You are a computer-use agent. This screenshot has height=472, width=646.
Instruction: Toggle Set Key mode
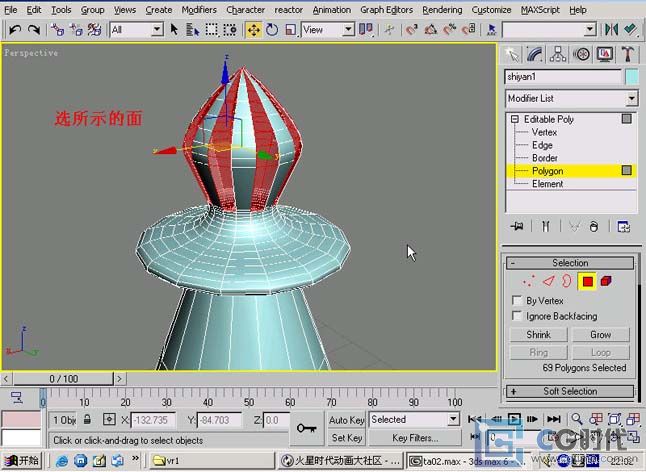346,437
